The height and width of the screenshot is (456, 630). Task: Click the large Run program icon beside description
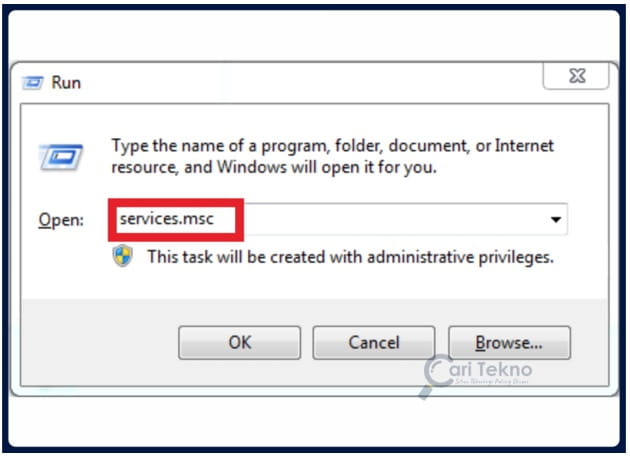pyautogui.click(x=61, y=157)
